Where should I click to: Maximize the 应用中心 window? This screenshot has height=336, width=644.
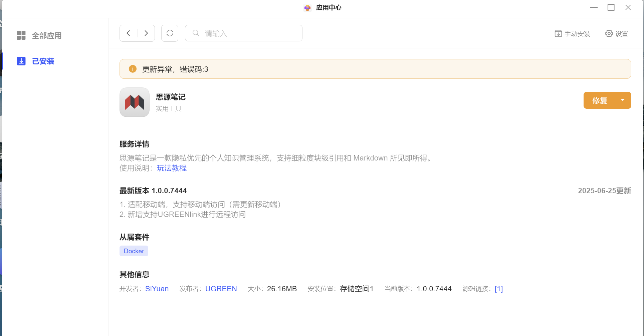611,7
